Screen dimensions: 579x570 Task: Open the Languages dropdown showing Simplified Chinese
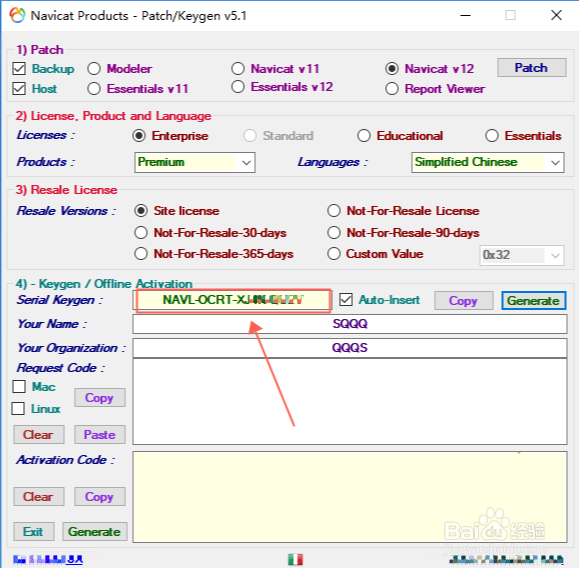[488, 162]
